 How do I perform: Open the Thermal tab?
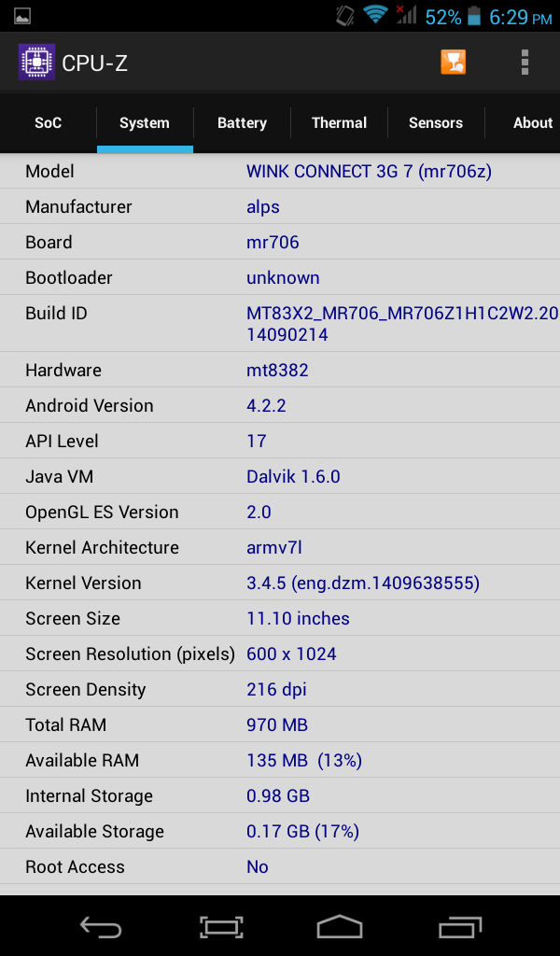pyautogui.click(x=339, y=122)
